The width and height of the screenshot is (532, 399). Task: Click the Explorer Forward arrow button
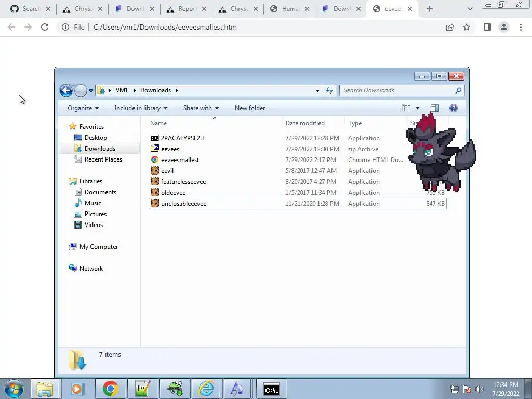[81, 90]
